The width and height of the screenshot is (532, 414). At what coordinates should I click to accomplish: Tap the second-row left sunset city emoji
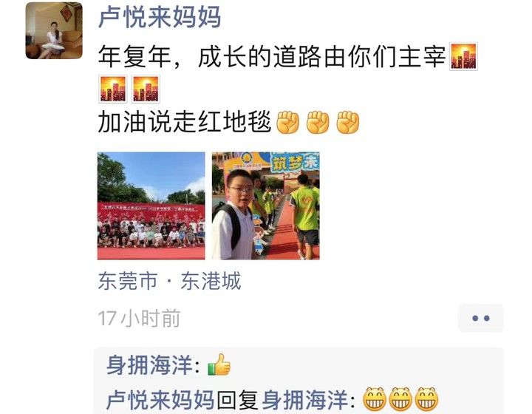(x=112, y=89)
